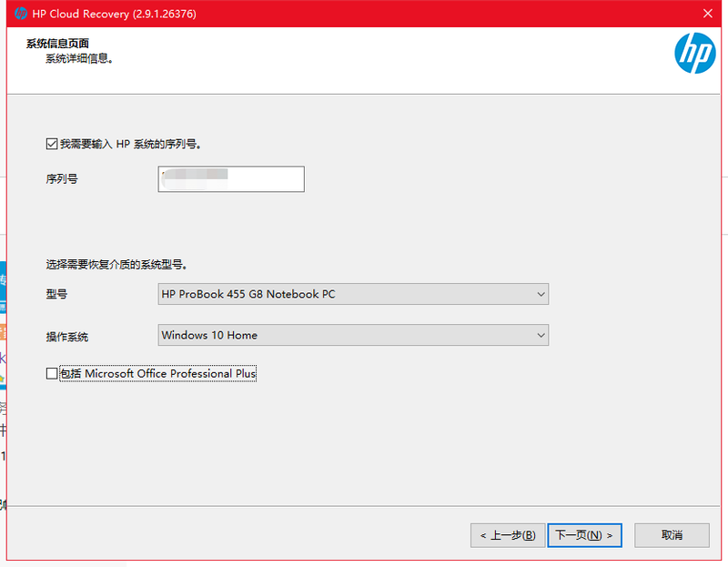
Task: Click the 系统信息页面 heading text
Action: pos(57,44)
